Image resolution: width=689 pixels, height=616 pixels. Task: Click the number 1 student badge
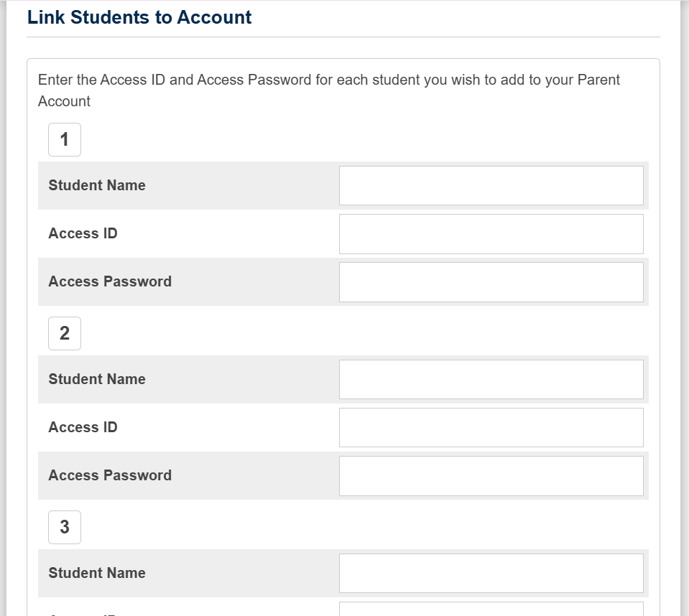65,139
